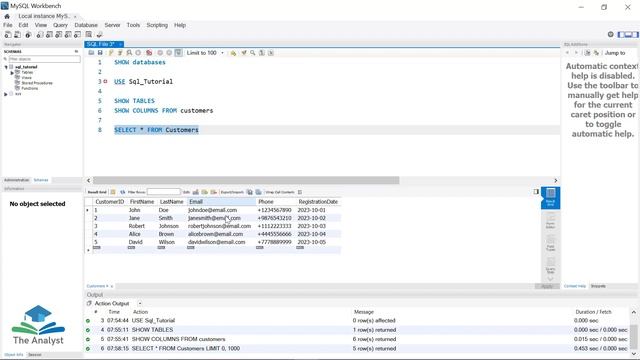The width and height of the screenshot is (640, 360).
Task: Switch to the Snippets tab
Action: point(598,286)
